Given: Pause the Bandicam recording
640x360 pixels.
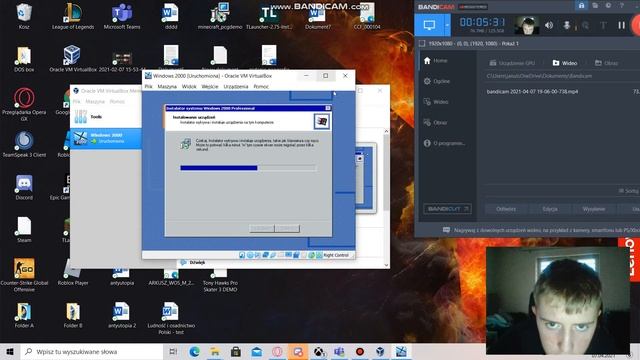Looking at the screenshot, I should click(x=621, y=25).
